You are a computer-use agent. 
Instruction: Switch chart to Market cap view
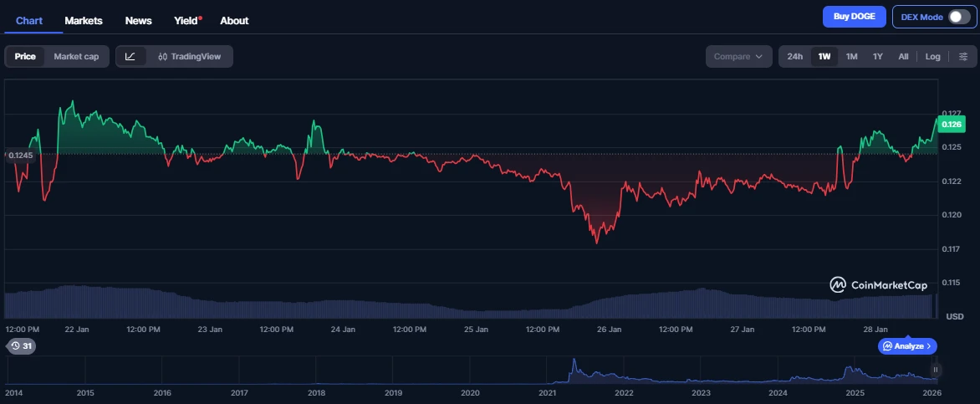76,56
